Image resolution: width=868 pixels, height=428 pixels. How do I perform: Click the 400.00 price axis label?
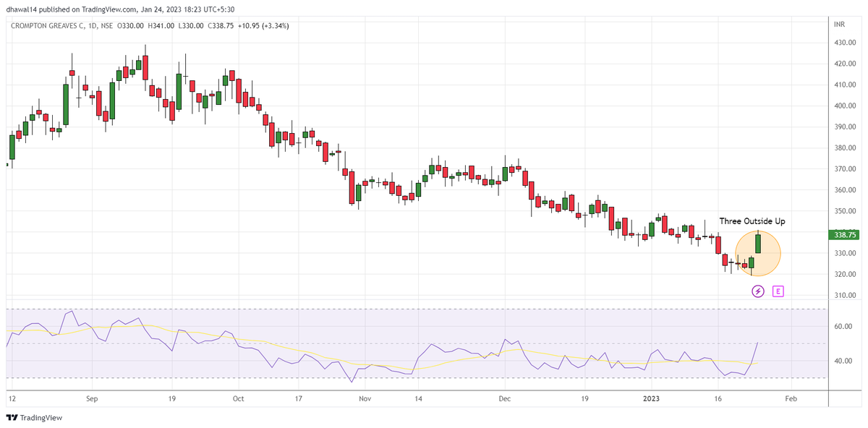(x=844, y=106)
